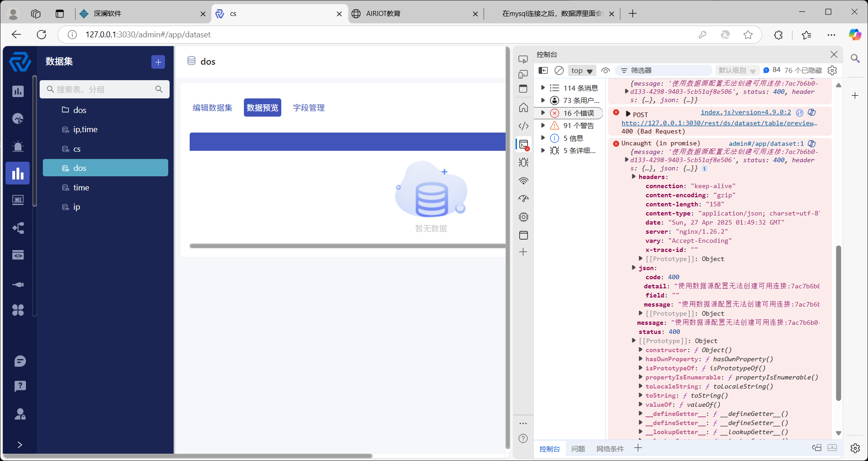
Task: Switch to the 字段管理 tab
Action: (309, 108)
